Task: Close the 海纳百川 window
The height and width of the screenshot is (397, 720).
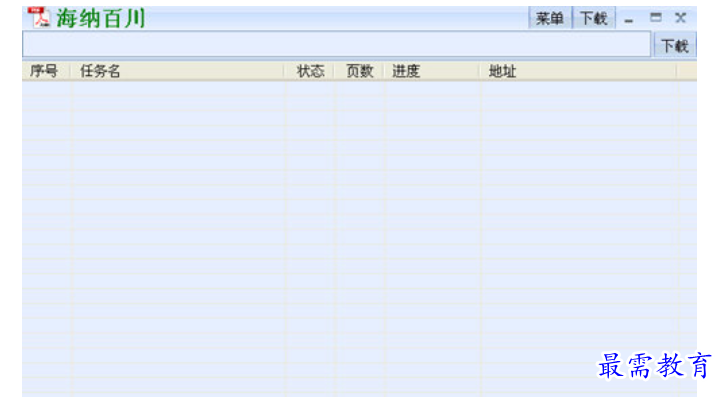Action: 681,18
